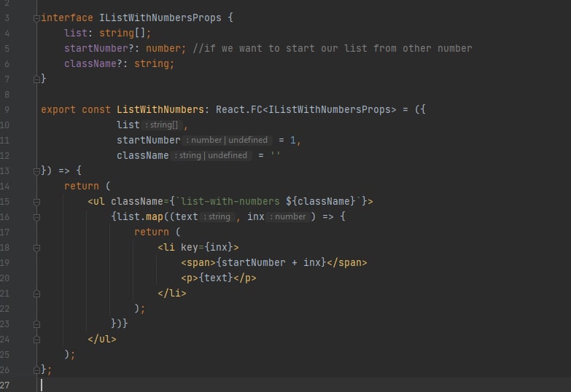Click line number 9 in the gutter
The height and width of the screenshot is (392, 571).
[7, 109]
